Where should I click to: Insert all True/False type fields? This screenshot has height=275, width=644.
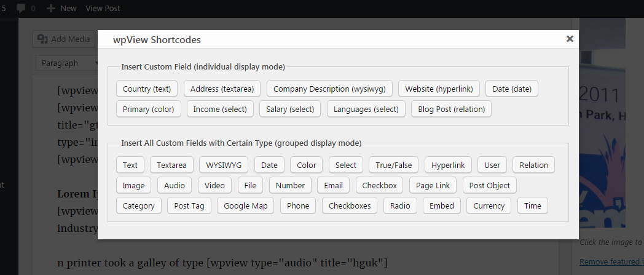[x=393, y=165]
